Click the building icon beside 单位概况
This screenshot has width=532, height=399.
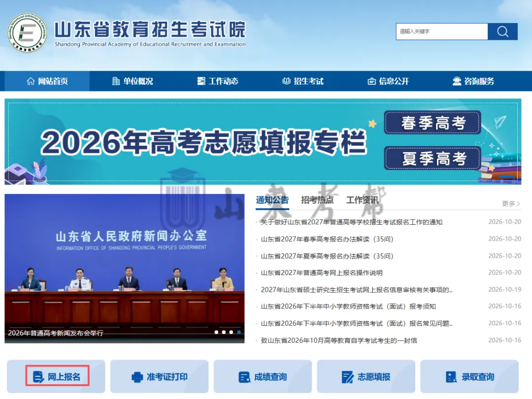pyautogui.click(x=116, y=81)
